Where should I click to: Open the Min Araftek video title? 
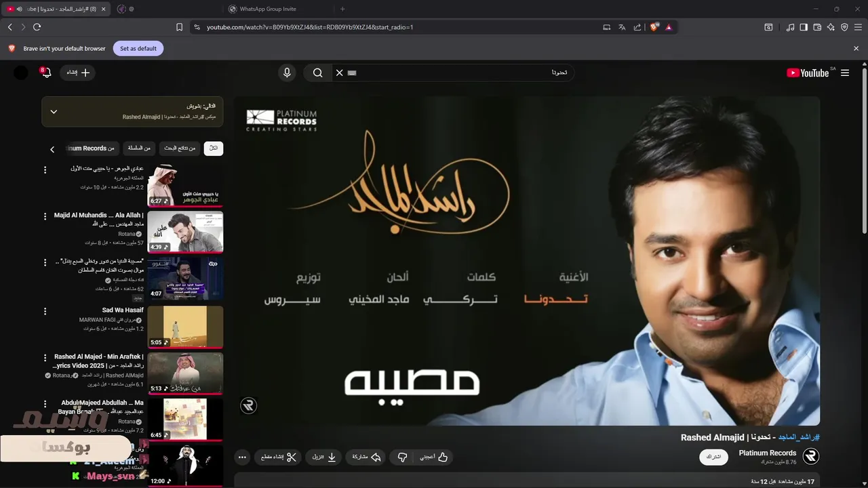(99, 361)
